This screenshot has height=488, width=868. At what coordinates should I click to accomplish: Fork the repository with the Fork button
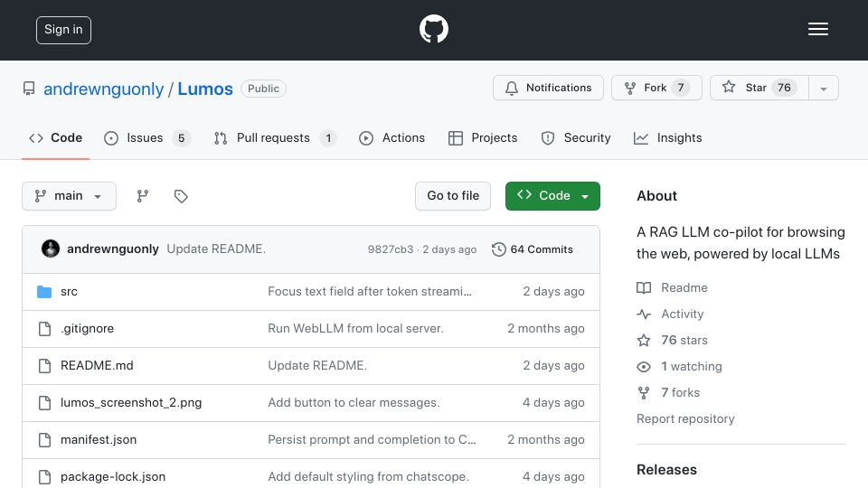(656, 88)
